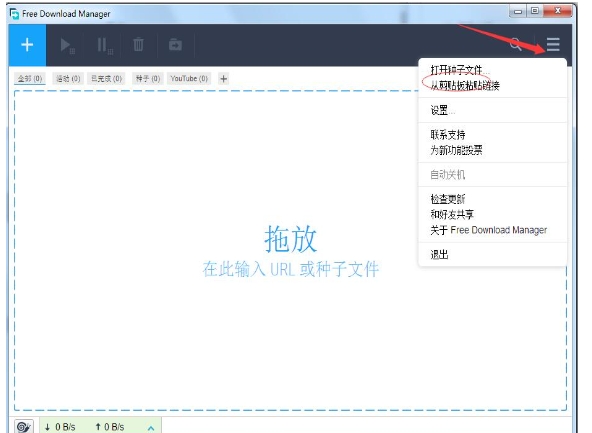Viewport: 592px width, 433px height.
Task: Click the move-to-folder toolbar icon
Action: click(175, 45)
